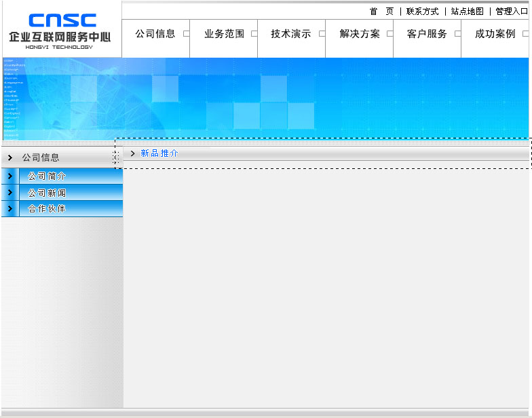Viewport: 532px width, 418px height.
Task: Click the CNSC company logo
Action: pos(60,31)
